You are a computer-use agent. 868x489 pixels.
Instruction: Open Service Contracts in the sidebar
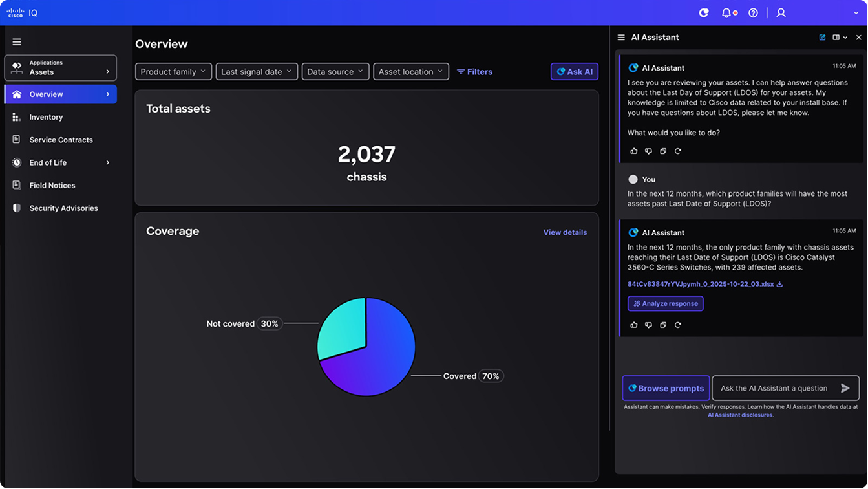pyautogui.click(x=61, y=140)
